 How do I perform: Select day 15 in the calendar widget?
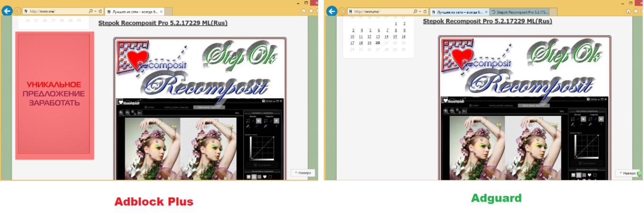(x=395, y=37)
